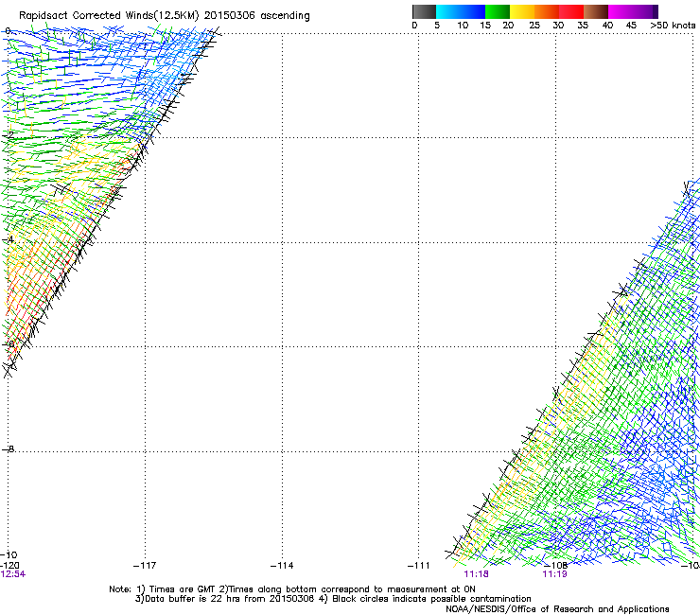This screenshot has height=615, width=700.
Task: Click the '>50 knots' legend label
Action: pos(673,26)
